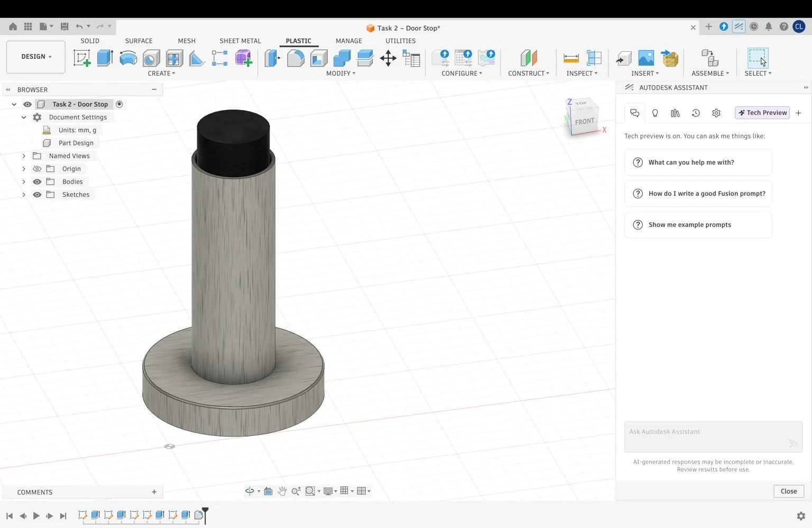This screenshot has width=812, height=528.
Task: Collapse the Task 2 - Door Stop node
Action: tap(14, 104)
